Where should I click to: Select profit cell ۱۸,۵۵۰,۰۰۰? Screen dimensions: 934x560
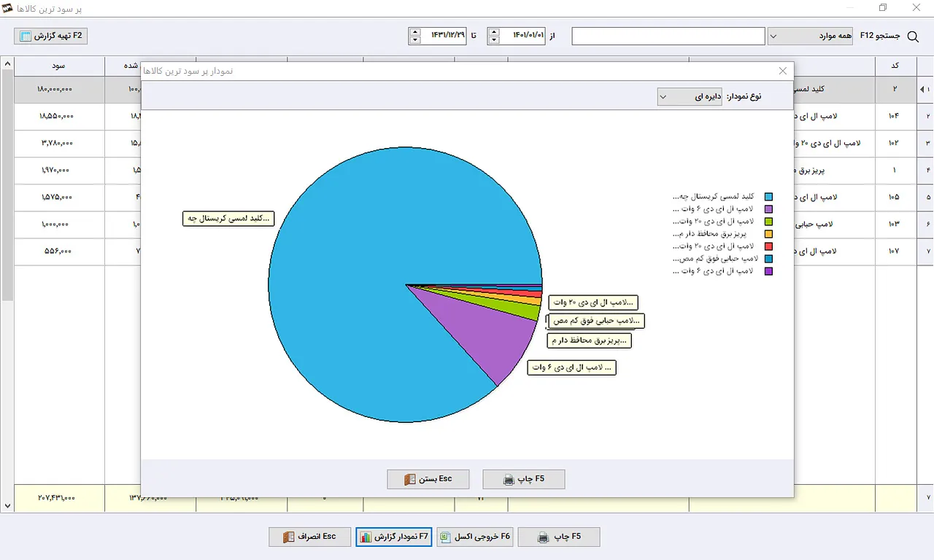coord(59,116)
